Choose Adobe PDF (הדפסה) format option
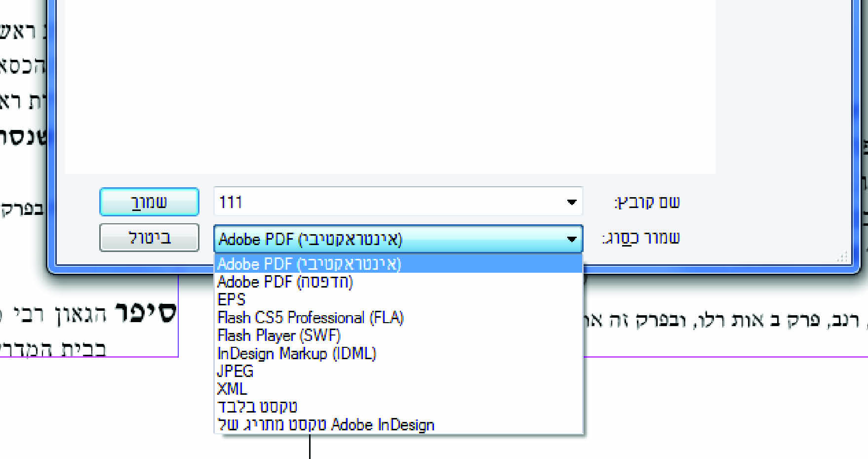868x459 pixels. (x=285, y=282)
